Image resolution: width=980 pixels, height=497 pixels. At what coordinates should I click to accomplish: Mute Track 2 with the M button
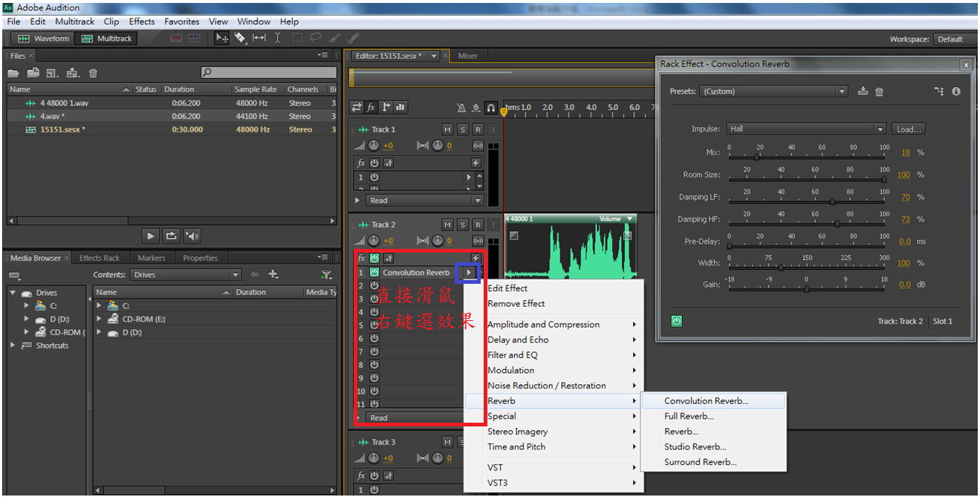point(447,224)
